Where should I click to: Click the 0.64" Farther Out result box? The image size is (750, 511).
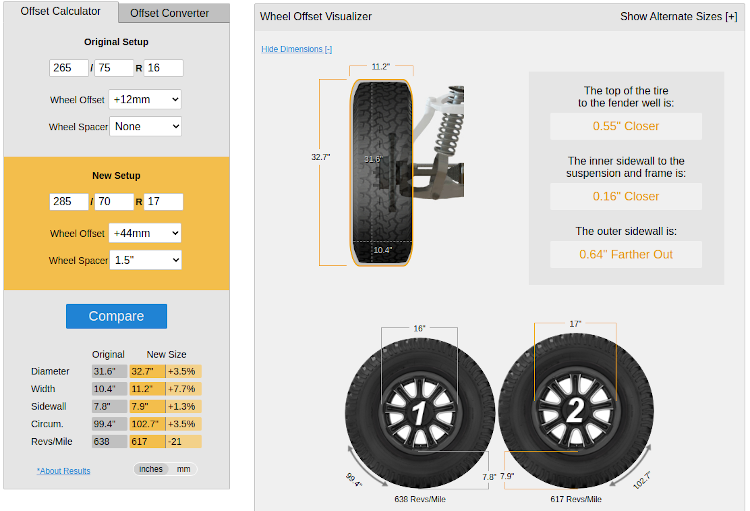pos(626,254)
